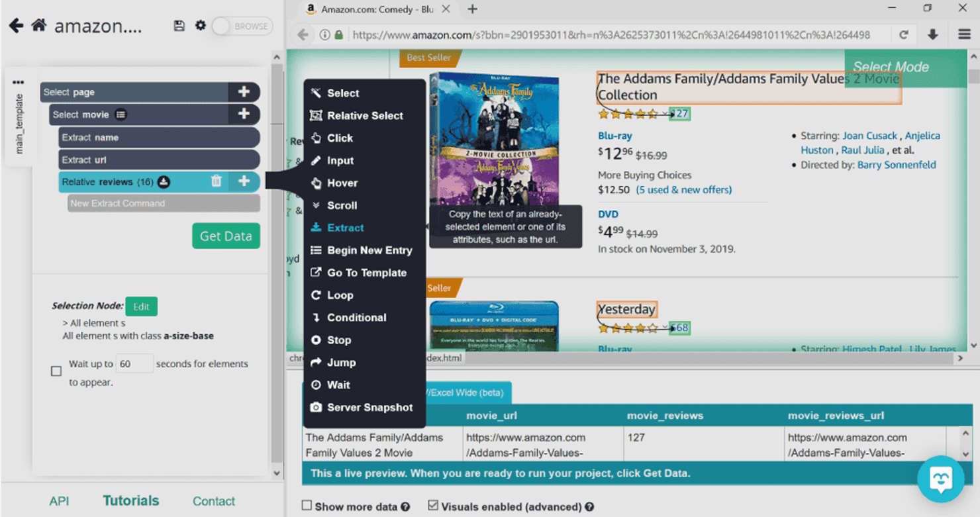Reload the page with refresh icon

tap(903, 35)
